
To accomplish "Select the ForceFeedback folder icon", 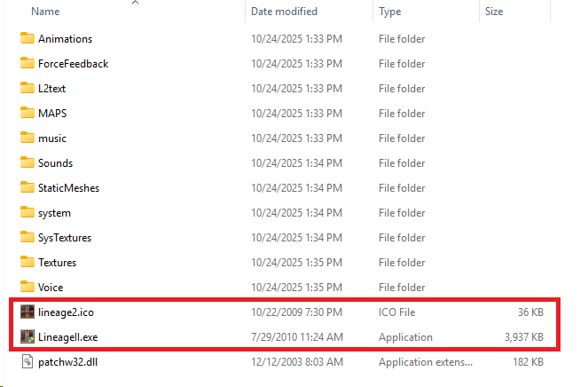I will [x=27, y=63].
